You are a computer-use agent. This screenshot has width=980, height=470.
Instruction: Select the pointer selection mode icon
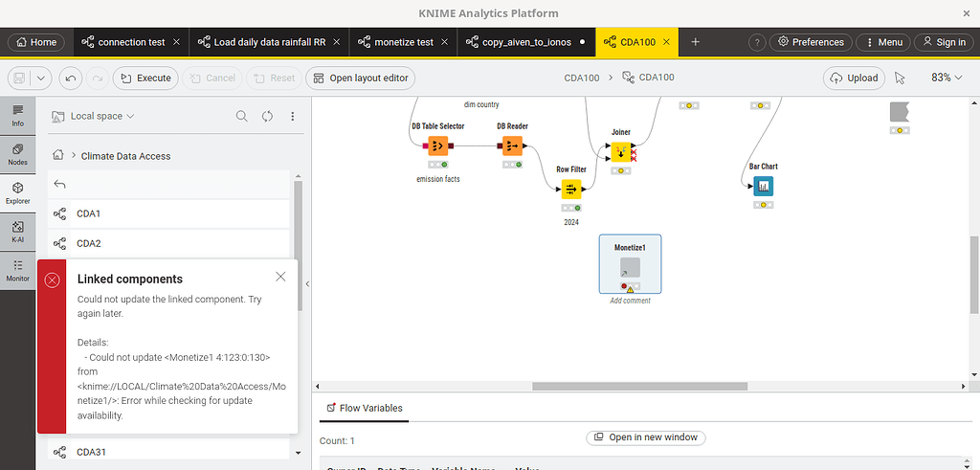click(900, 78)
